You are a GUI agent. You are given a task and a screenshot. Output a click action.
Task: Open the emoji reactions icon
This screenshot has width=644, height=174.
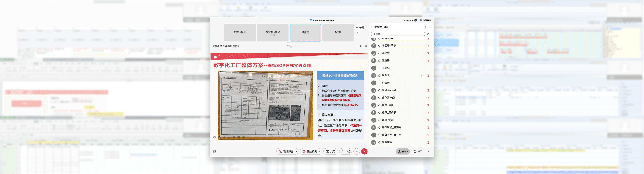349,152
